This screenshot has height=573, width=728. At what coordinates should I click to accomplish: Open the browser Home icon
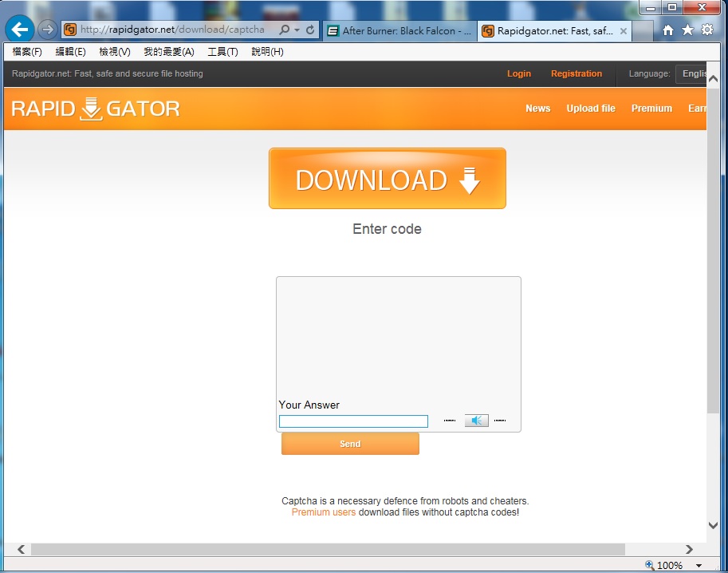tap(668, 30)
